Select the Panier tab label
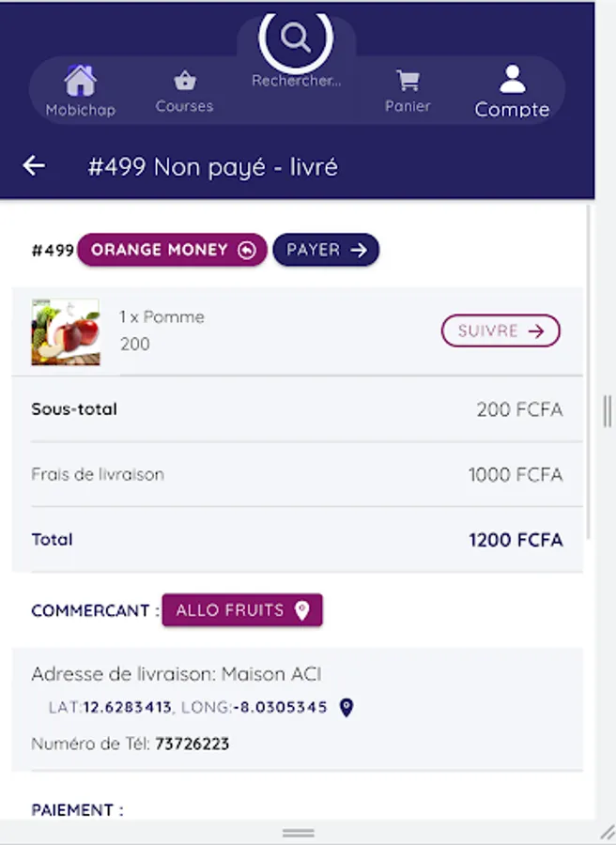This screenshot has width=616, height=845. 408,105
